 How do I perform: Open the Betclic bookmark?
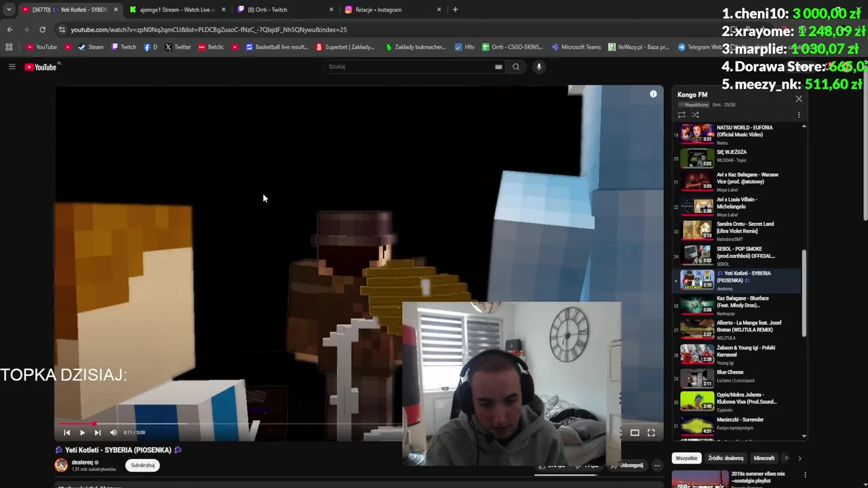pyautogui.click(x=211, y=47)
